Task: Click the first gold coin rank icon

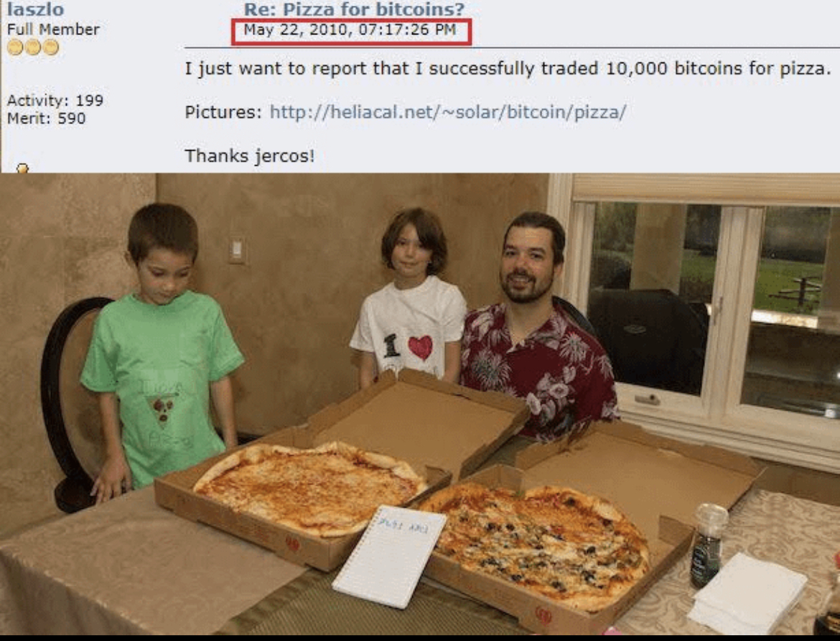Action: point(16,48)
